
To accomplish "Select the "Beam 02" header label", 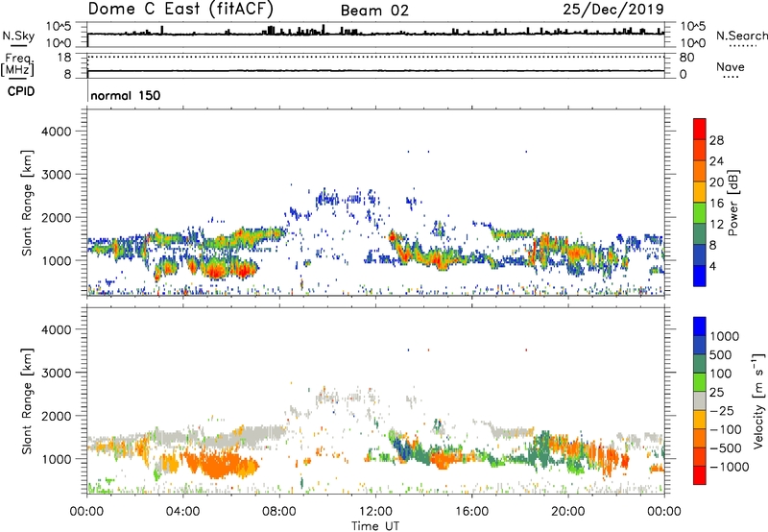I will click(374, 11).
